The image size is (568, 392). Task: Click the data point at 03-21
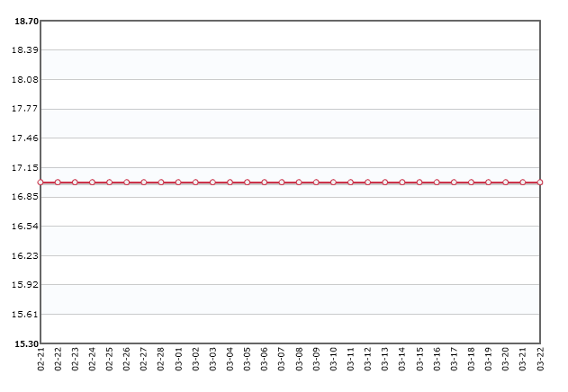[x=523, y=183]
